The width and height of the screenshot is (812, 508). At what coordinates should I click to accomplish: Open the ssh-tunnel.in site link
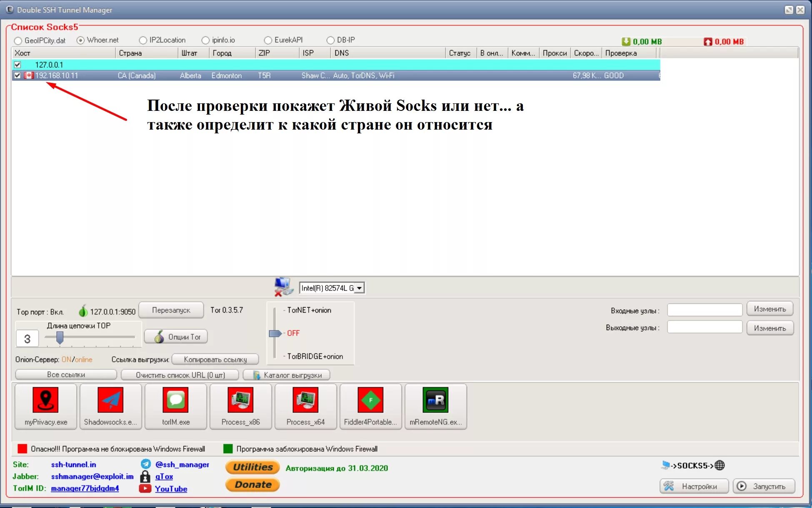pyautogui.click(x=73, y=464)
